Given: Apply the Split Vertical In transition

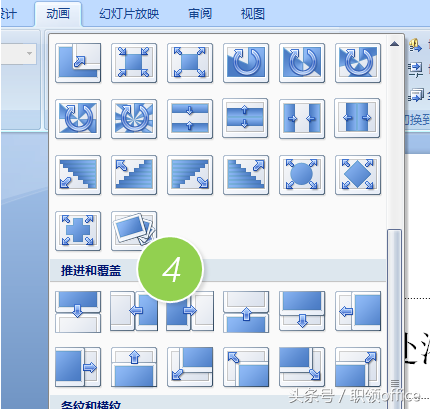Looking at the screenshot, I should tap(302, 119).
